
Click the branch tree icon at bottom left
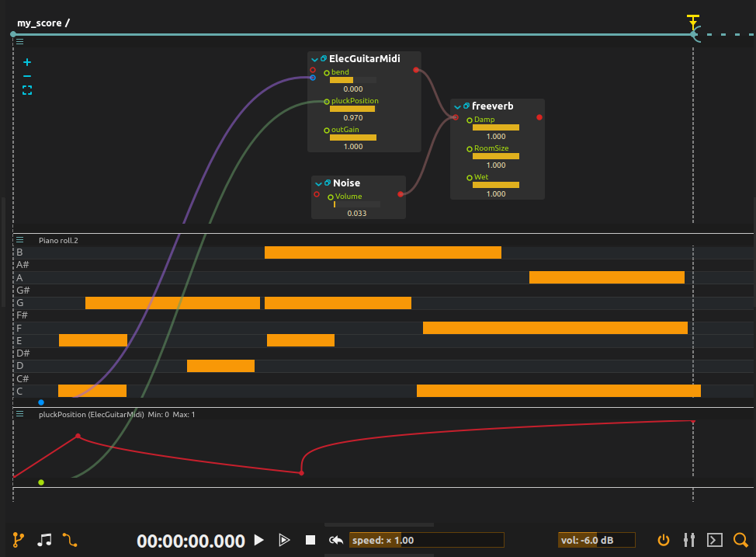(x=18, y=540)
